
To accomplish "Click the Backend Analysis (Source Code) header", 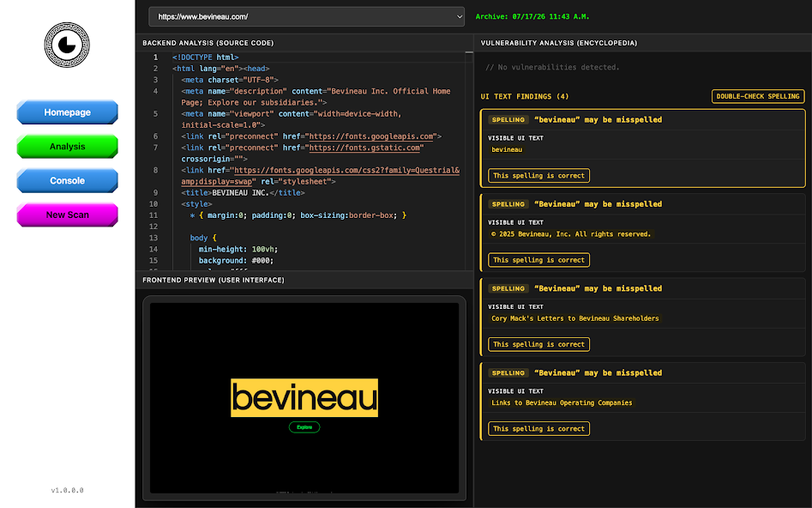I will [208, 43].
